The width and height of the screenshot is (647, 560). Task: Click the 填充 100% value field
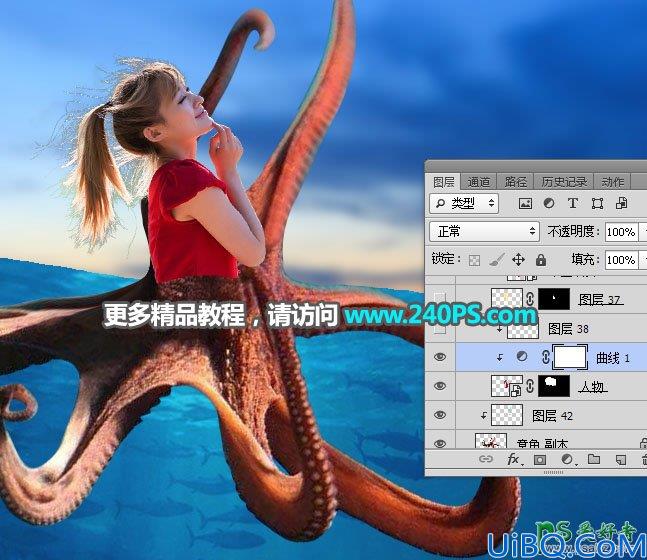pyautogui.click(x=621, y=260)
